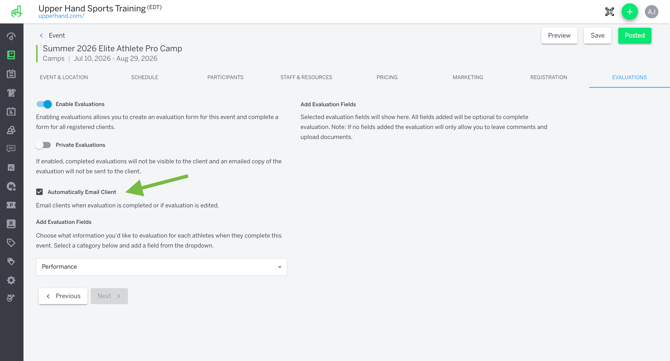Click the Upper Hand green hand logo

click(x=16, y=12)
